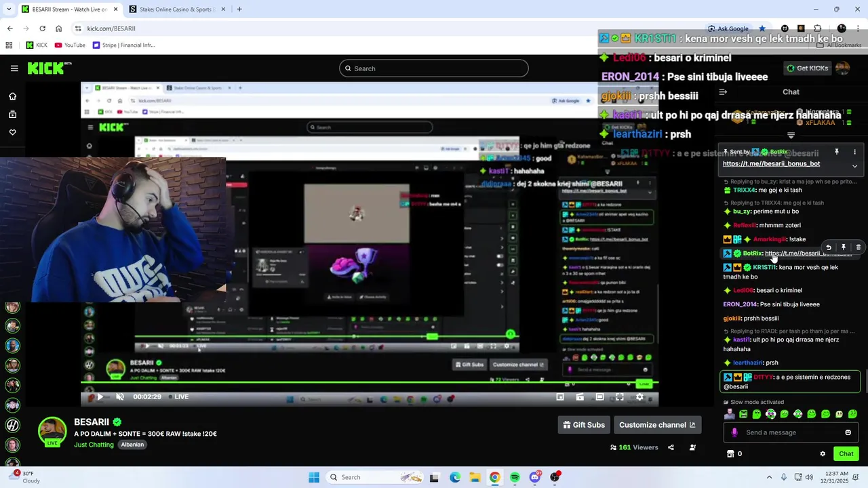Click the pink microphone chat icon
This screenshot has height=488, width=868.
coord(734,432)
